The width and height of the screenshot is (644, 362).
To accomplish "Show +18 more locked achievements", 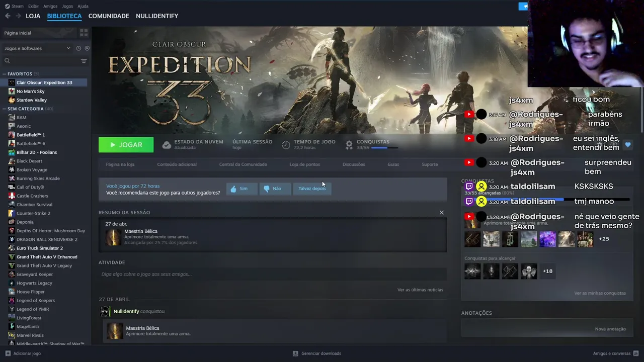I will 547,271.
